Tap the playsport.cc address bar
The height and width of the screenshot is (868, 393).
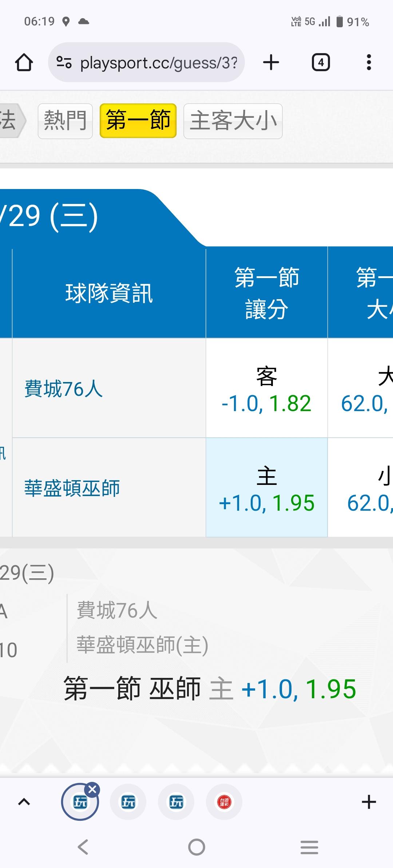[x=159, y=63]
